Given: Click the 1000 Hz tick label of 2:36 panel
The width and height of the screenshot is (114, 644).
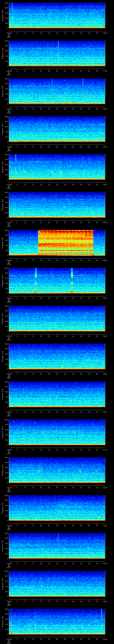Looking at the screenshot, I should coord(6,268).
